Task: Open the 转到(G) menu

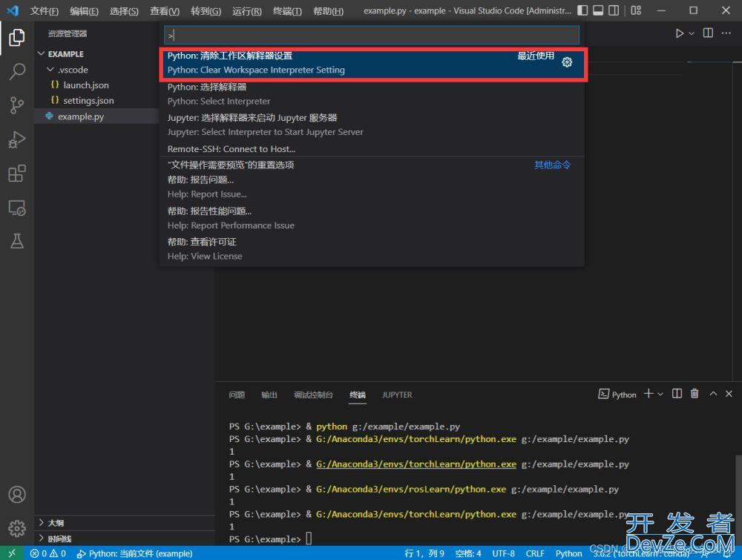Action: point(206,11)
